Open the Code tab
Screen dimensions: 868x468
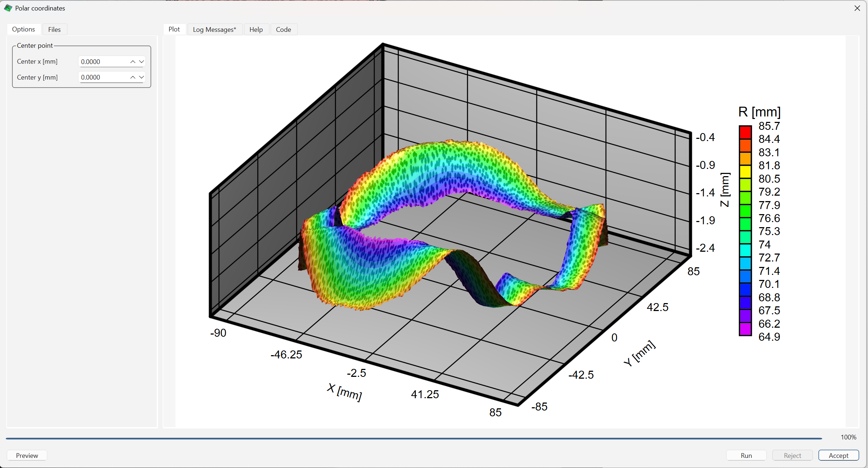coord(283,29)
